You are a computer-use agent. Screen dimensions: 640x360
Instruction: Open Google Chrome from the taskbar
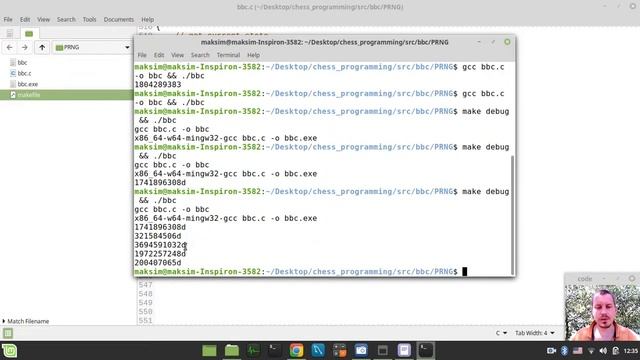click(296, 351)
